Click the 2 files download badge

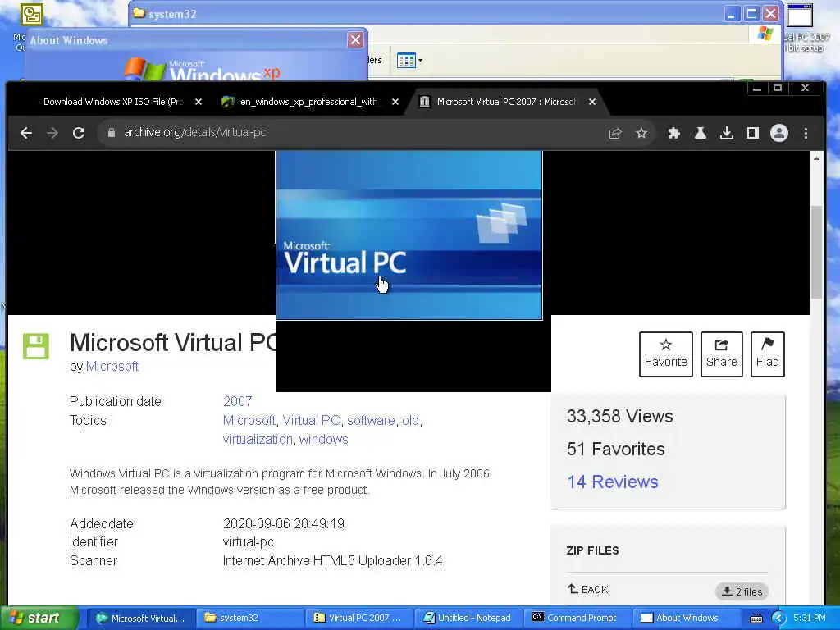pyautogui.click(x=742, y=591)
